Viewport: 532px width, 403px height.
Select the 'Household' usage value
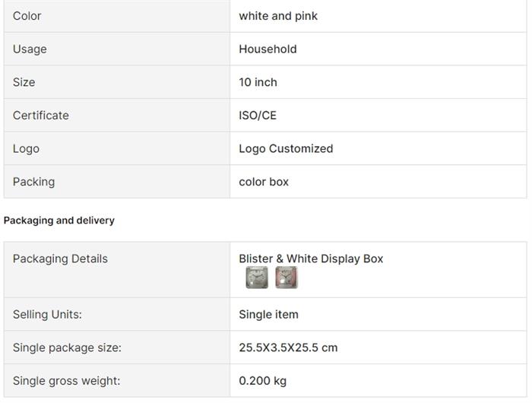[x=268, y=49]
